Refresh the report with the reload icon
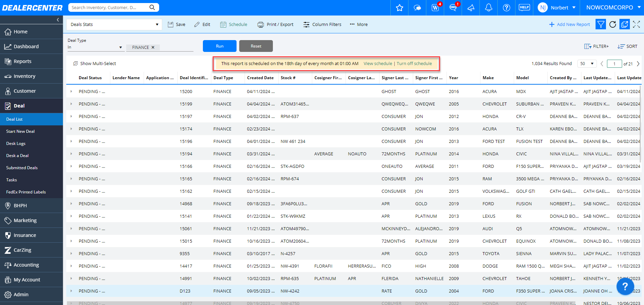Image resolution: width=644 pixels, height=305 pixels. (613, 24)
